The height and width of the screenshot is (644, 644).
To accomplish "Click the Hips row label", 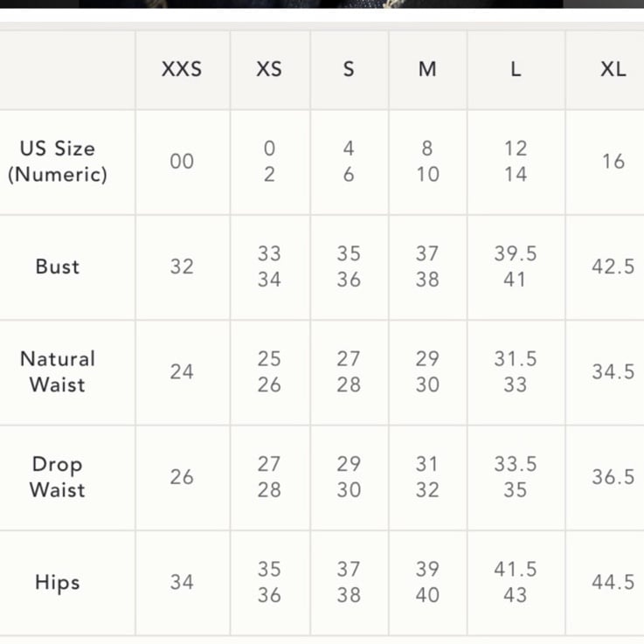I will pos(58,582).
